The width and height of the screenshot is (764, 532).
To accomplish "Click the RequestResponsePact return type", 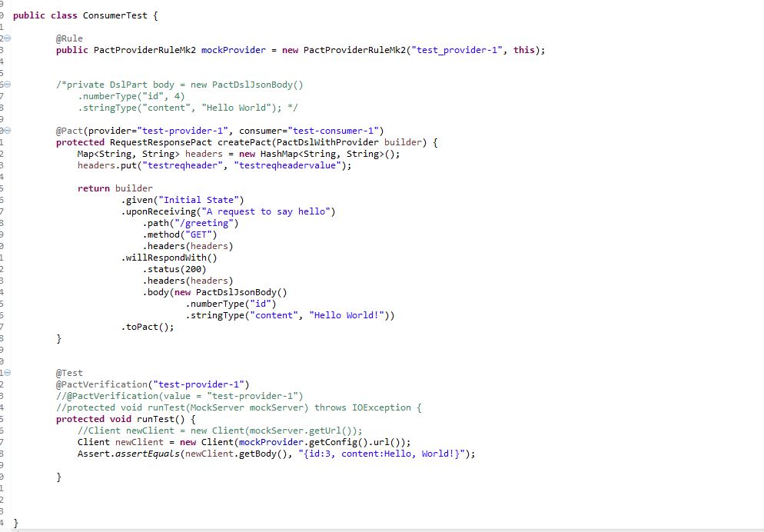I will click(x=161, y=142).
